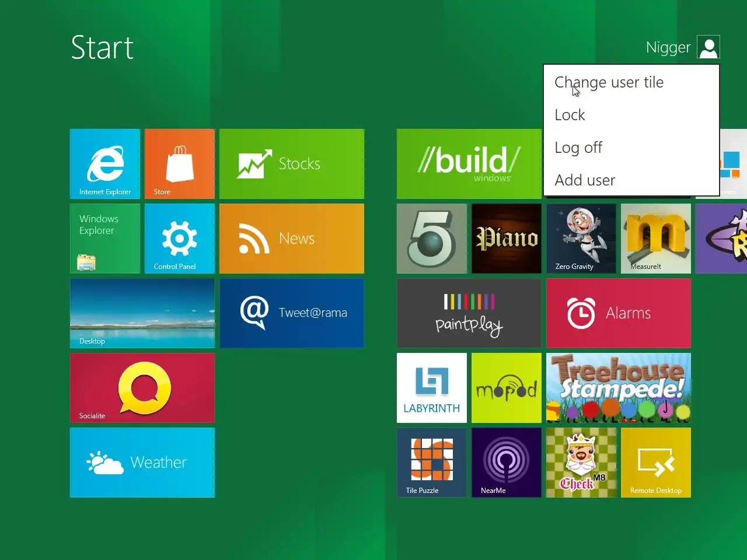This screenshot has height=560, width=747.
Task: Open the Tile Puzzle tile
Action: click(x=432, y=463)
